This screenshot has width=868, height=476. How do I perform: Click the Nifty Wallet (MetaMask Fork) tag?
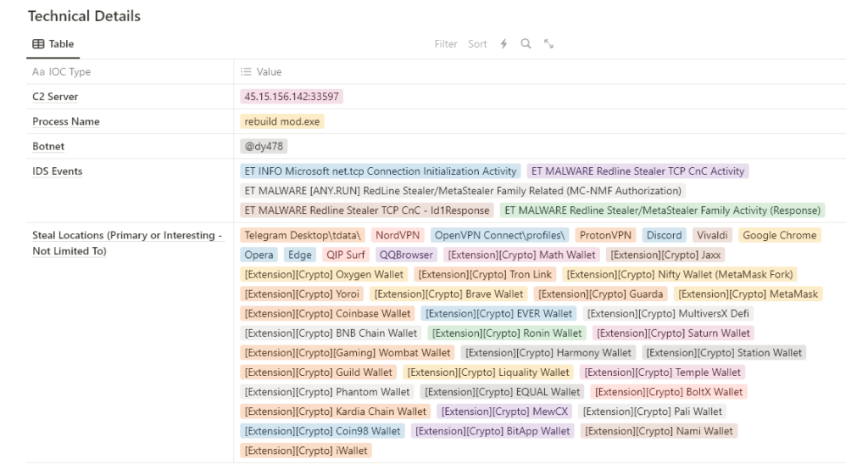click(680, 274)
